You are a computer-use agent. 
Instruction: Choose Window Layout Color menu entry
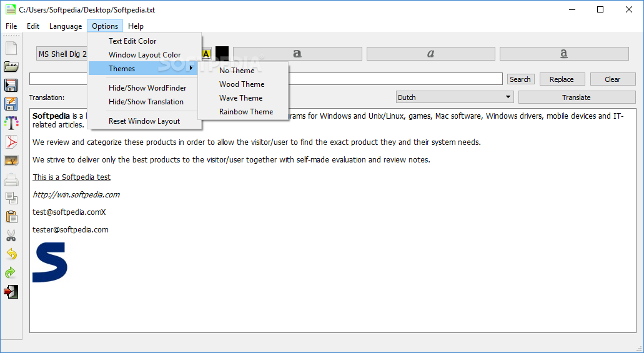[144, 54]
